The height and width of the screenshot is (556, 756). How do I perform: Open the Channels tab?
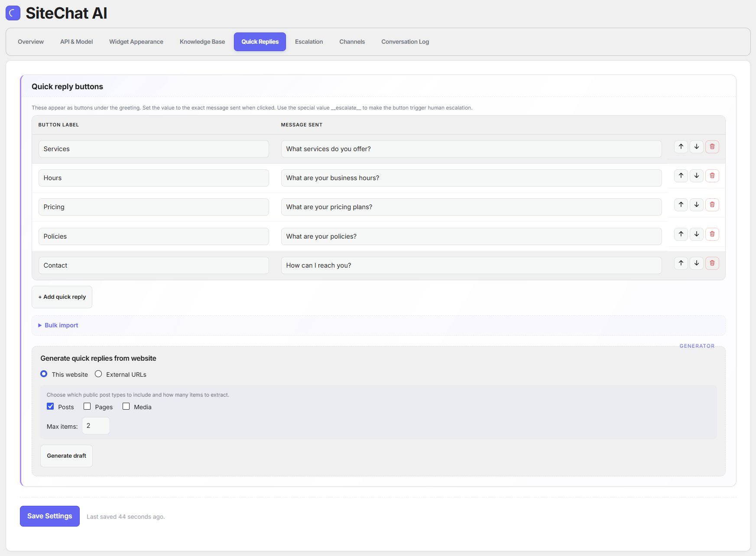click(352, 42)
